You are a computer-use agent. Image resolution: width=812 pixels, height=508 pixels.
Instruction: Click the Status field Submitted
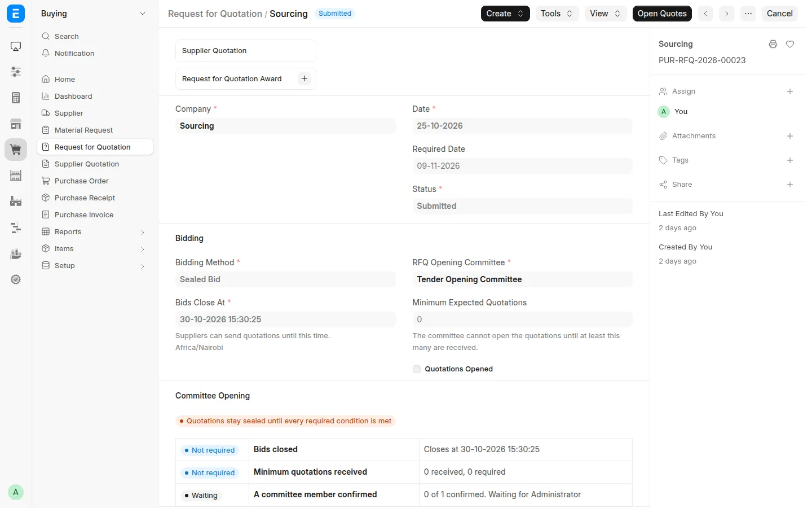(x=522, y=206)
